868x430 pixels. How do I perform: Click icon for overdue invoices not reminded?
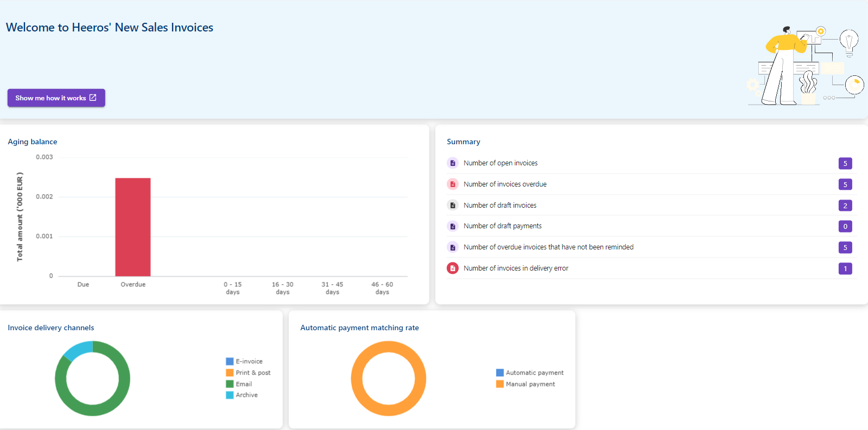[453, 247]
